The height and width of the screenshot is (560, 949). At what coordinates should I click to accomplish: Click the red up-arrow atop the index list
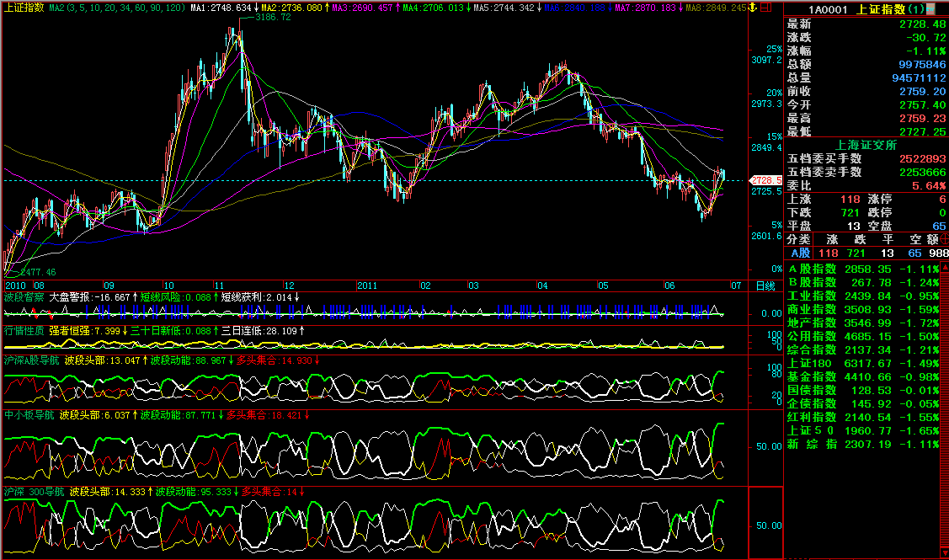(944, 268)
